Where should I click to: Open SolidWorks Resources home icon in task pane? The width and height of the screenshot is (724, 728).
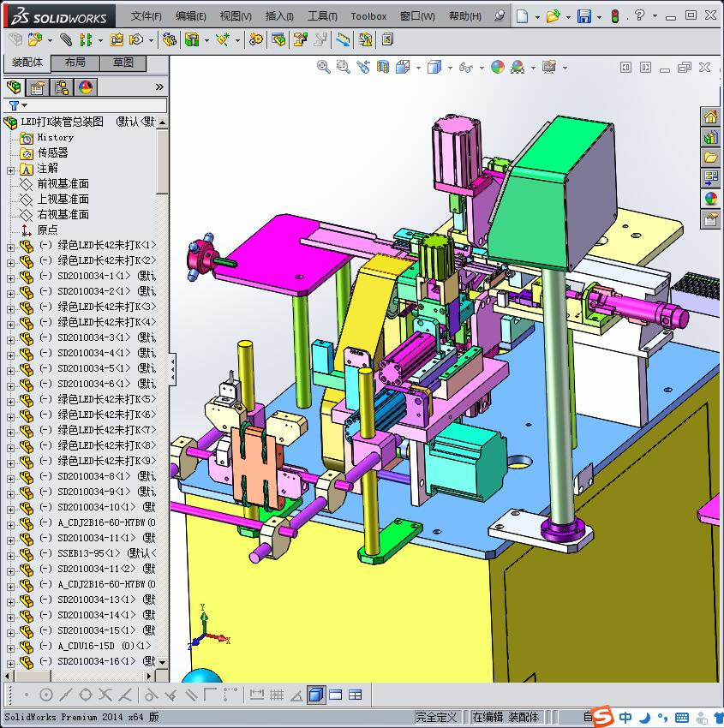(710, 116)
